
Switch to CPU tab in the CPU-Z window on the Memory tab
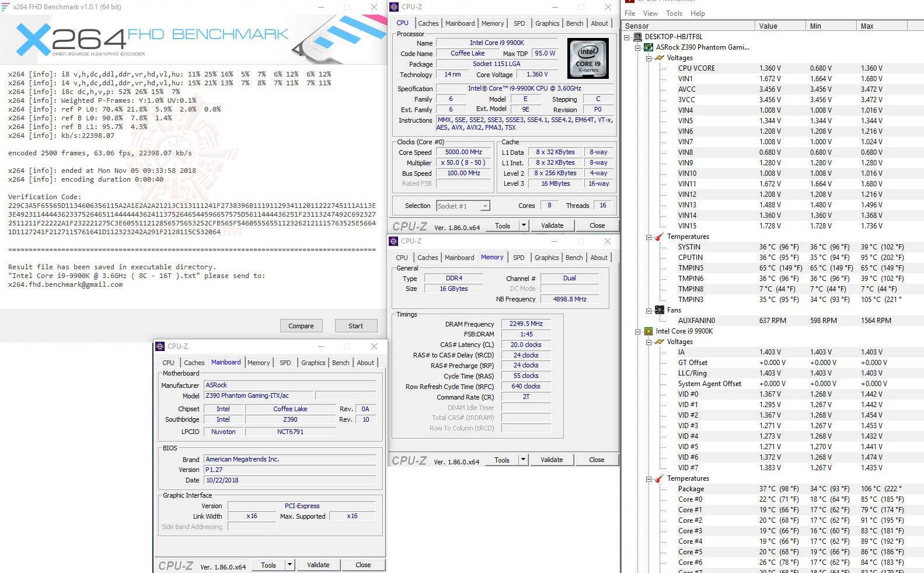tap(402, 258)
